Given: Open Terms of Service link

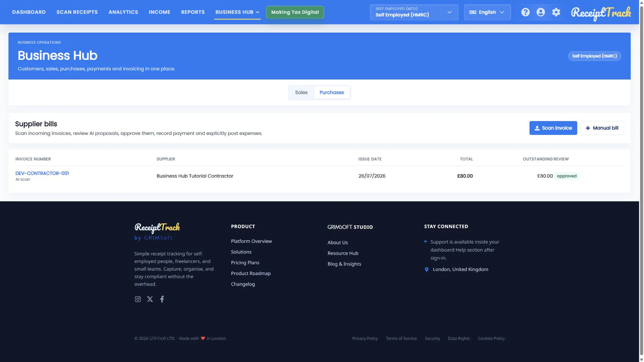Looking at the screenshot, I should click(x=401, y=339).
